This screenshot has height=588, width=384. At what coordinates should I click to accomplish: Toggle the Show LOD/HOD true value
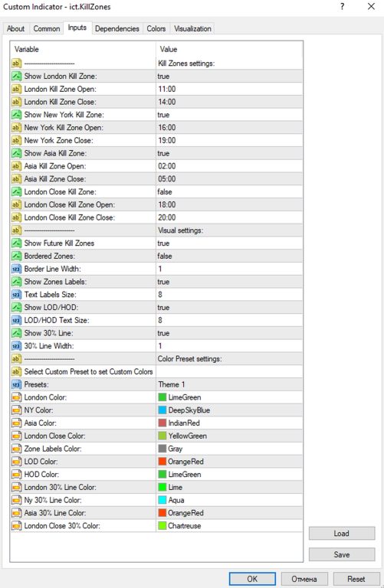229,308
